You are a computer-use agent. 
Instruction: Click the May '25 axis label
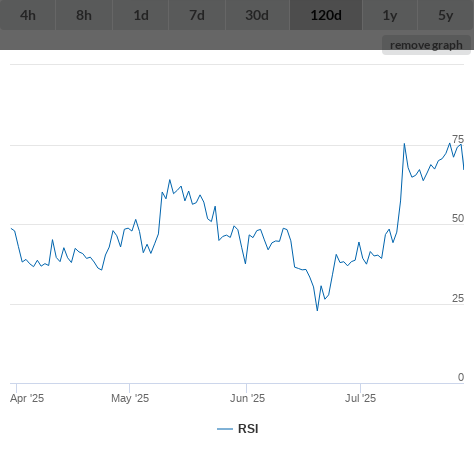[130, 398]
